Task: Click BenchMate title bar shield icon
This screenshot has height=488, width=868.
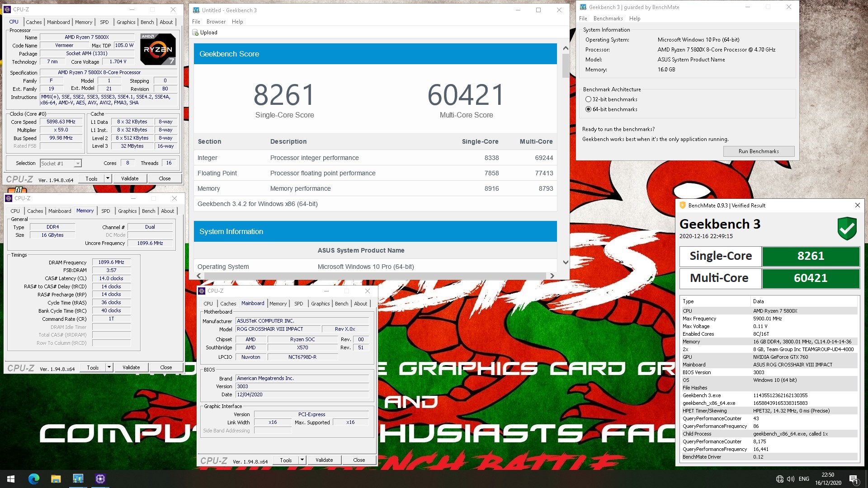Action: (683, 205)
